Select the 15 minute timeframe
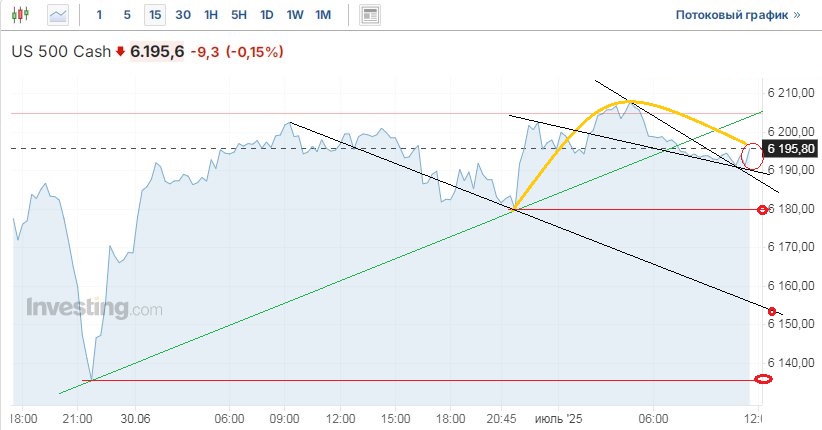This screenshot has height=430, width=822. coord(154,15)
